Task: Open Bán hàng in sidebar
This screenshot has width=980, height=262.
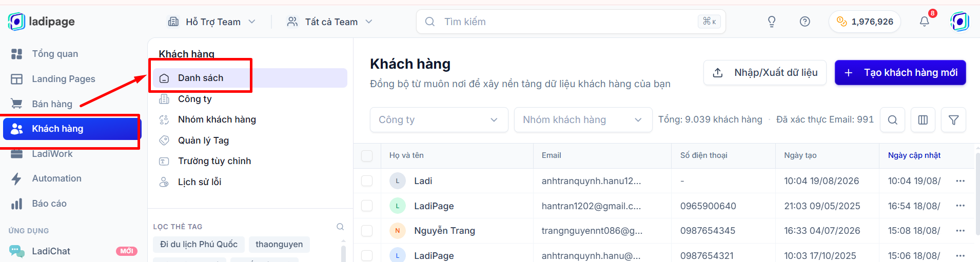Action: tap(52, 104)
